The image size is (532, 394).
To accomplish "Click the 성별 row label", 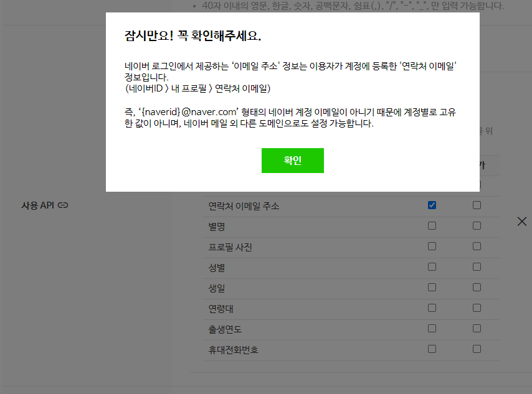I will [x=216, y=268].
